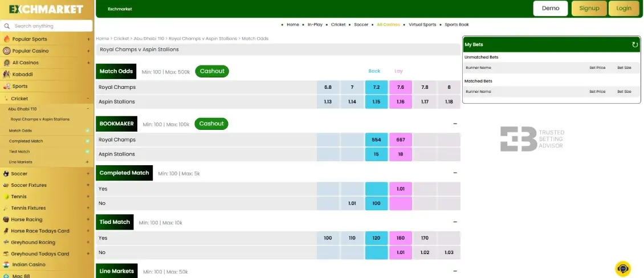Toggle the Completed Match checkmark in sidebar
Screen dimensions: 644x278
(x=88, y=141)
